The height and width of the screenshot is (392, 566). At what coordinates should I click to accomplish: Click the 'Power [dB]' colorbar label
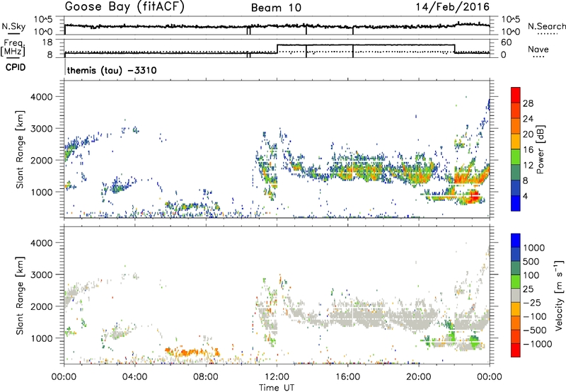(x=541, y=149)
